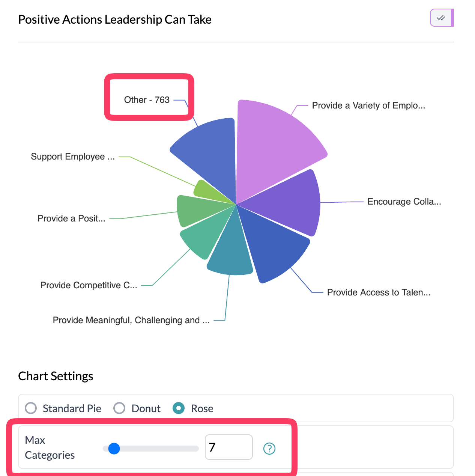
Task: Click the Chart Settings heading
Action: point(56,376)
